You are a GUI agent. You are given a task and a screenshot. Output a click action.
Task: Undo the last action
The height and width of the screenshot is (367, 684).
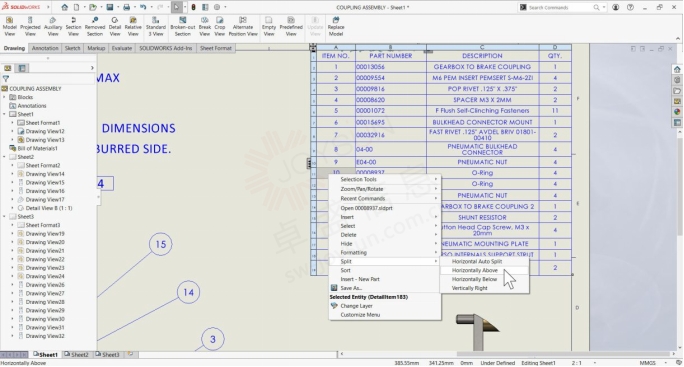click(143, 7)
